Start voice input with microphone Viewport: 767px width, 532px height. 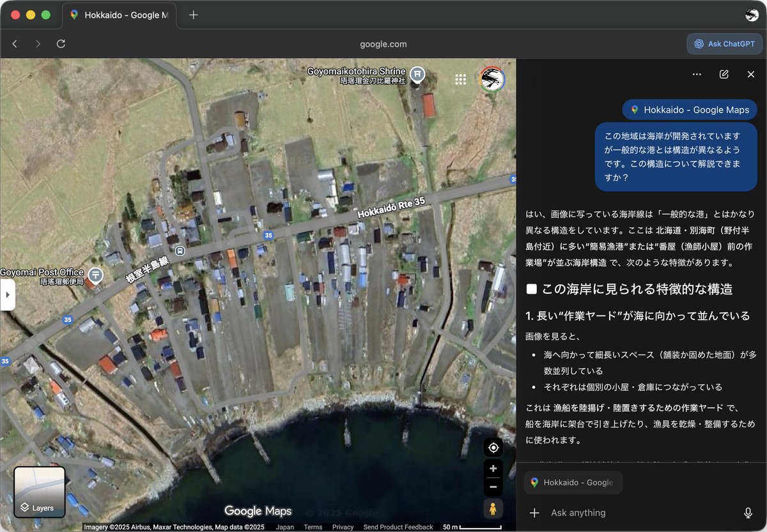748,512
